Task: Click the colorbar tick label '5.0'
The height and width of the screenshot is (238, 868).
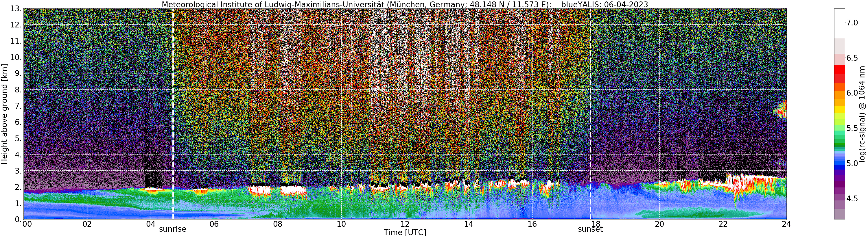Action: coord(852,163)
